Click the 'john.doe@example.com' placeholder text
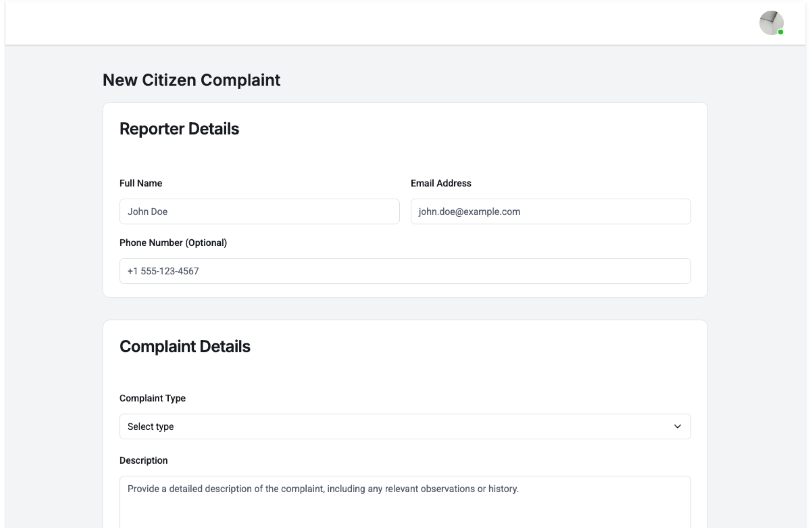The image size is (812, 528). pyautogui.click(x=469, y=212)
